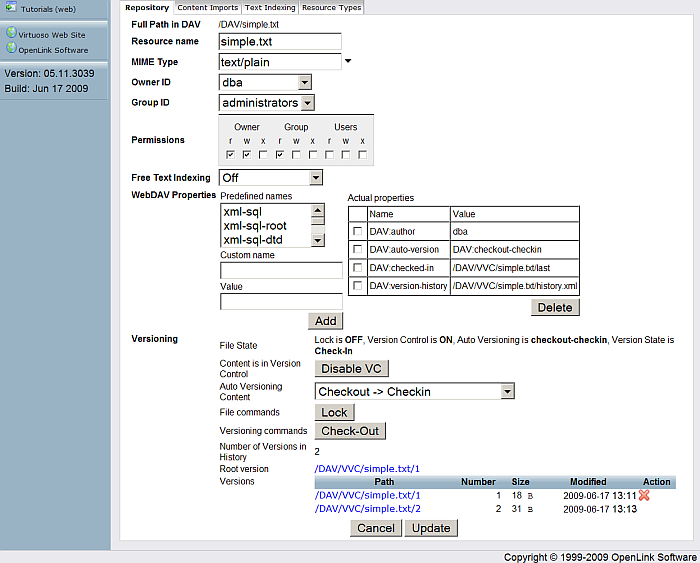Viewport: 700px width, 563px height.
Task: Click into the Resource name field
Action: coord(280,42)
